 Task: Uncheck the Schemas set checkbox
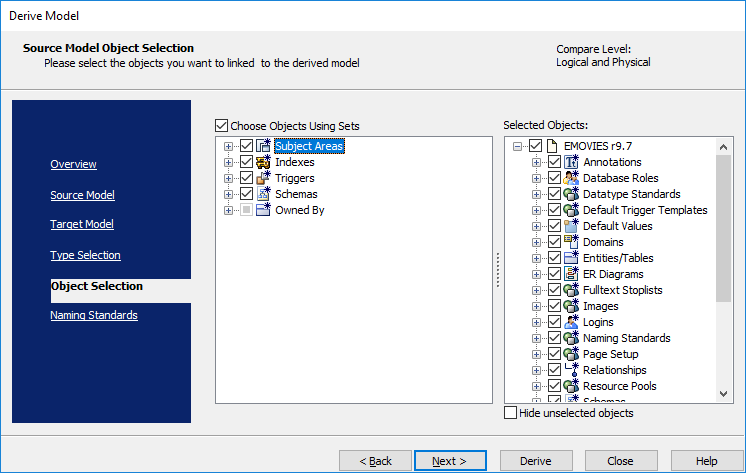pyautogui.click(x=246, y=194)
